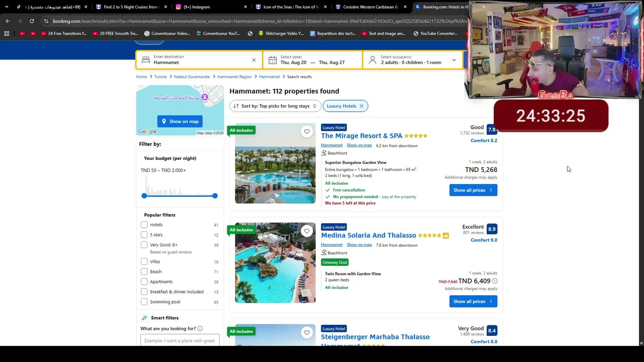Check the 'Very Good: 8+' filter checkbox
Image resolution: width=644 pixels, height=362 pixels.
tap(144, 245)
